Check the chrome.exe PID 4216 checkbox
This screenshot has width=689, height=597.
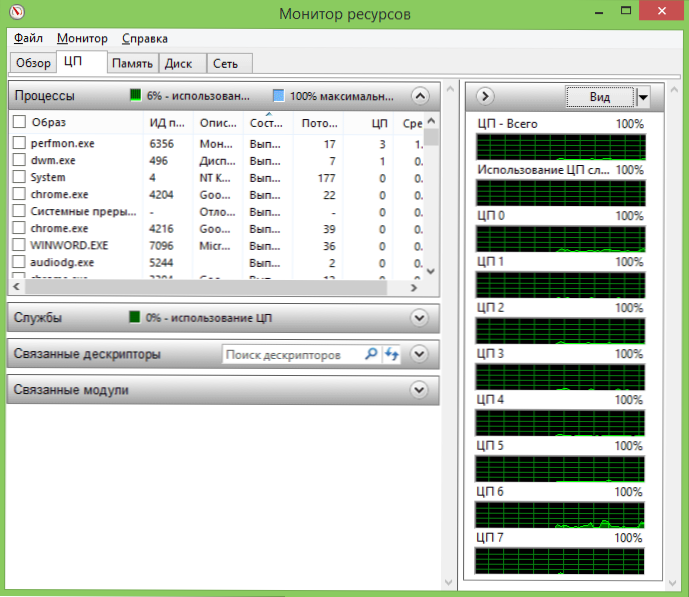19,228
